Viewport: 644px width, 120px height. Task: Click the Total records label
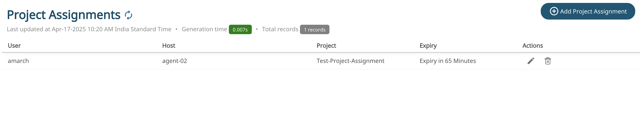pyautogui.click(x=280, y=29)
